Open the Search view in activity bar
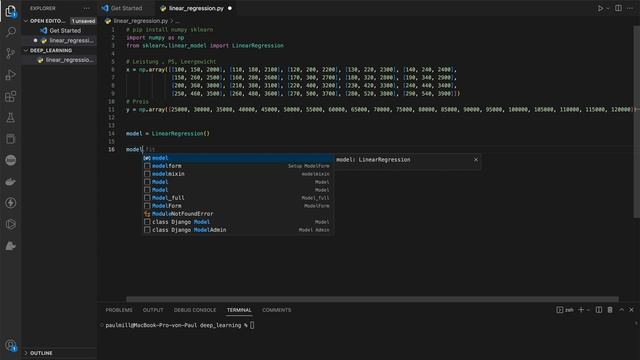This screenshot has height=360, width=640. [11, 32]
